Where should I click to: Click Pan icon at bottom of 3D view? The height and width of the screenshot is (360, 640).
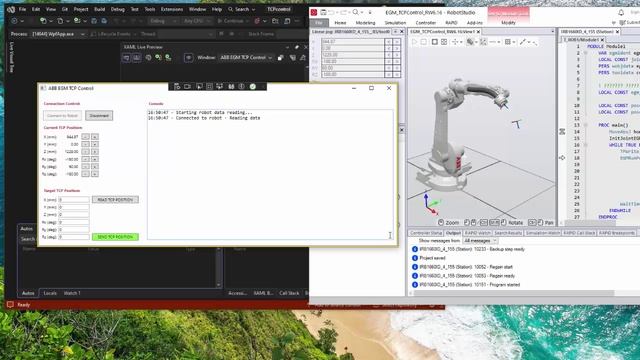click(x=540, y=223)
